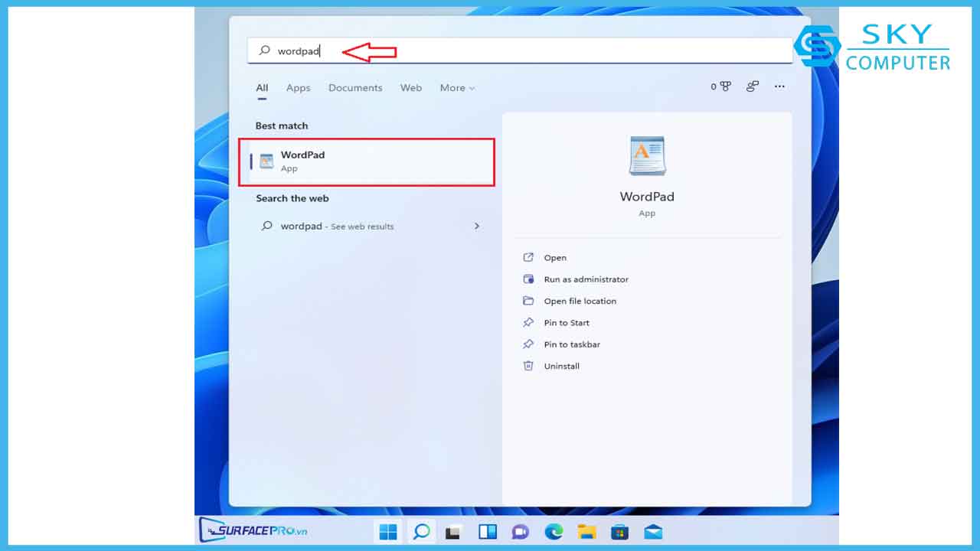Click the Open action arrow icon

[x=528, y=258]
